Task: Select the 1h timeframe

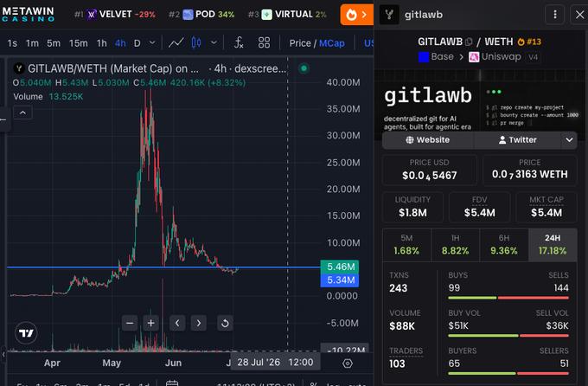Action: 102,43
